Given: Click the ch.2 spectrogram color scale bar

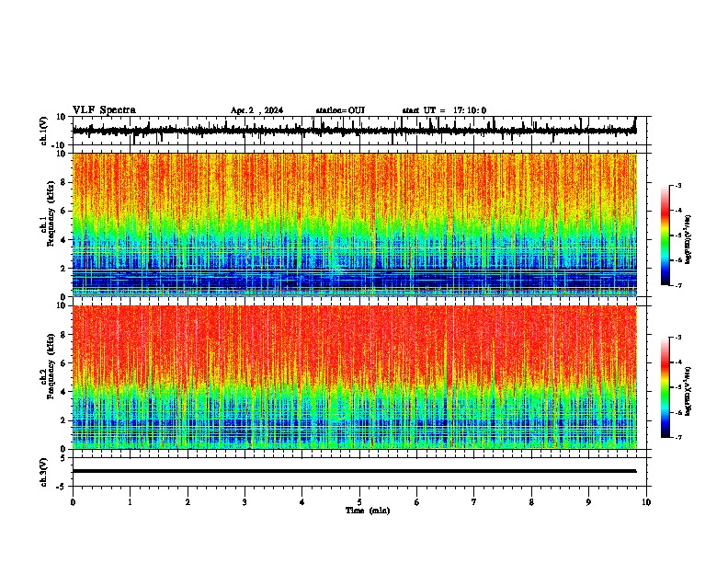Looking at the screenshot, I should [665, 387].
